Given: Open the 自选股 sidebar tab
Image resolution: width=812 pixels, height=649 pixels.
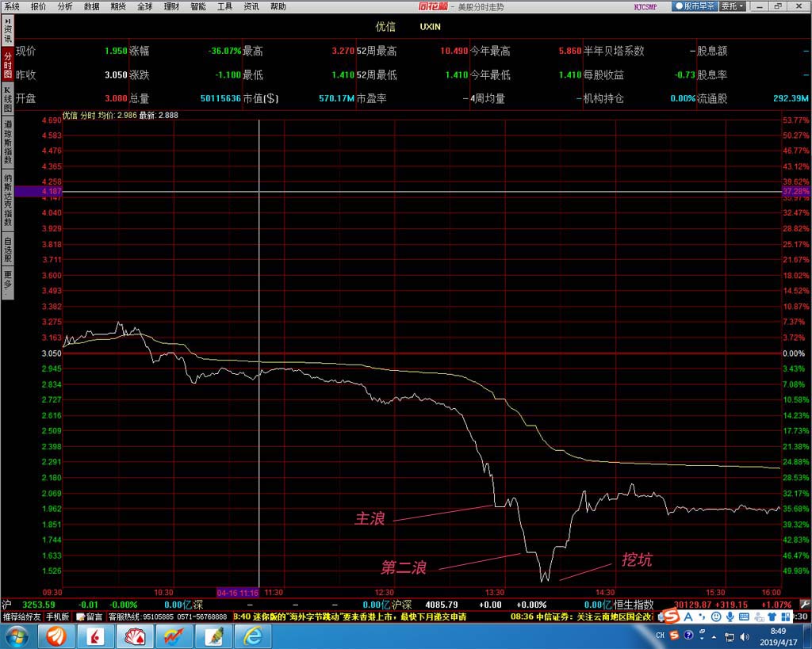Looking at the screenshot, I should (8, 250).
